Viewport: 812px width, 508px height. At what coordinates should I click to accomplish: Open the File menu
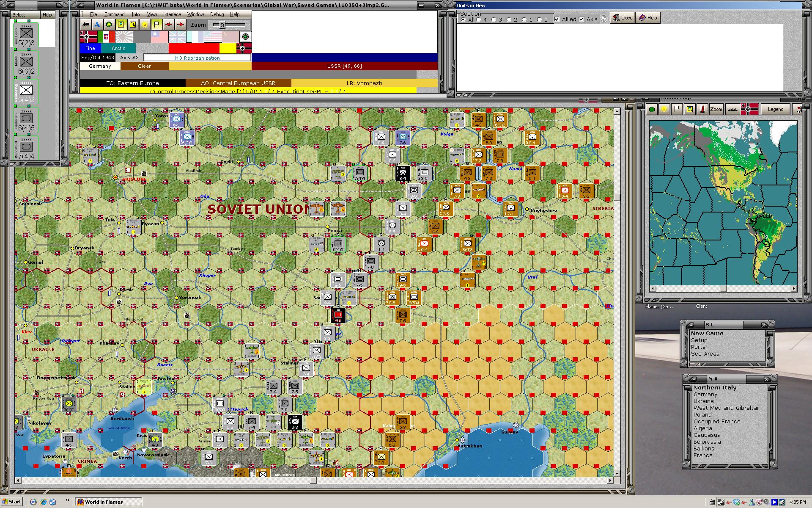[x=93, y=14]
